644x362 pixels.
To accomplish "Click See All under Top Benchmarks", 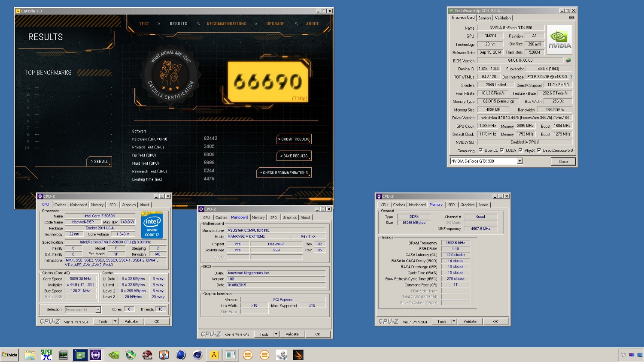I will [x=99, y=161].
